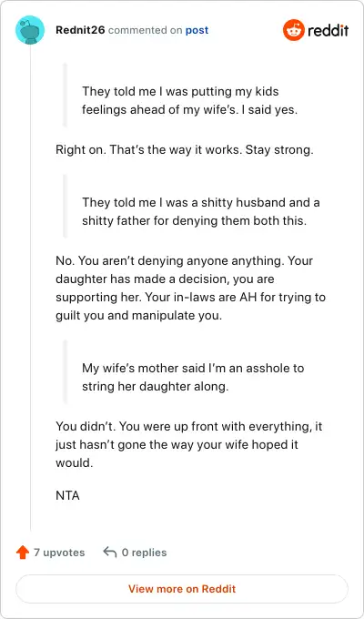Viewport: 364px width, 619px height.
Task: Select the quote starting "My wife's mother said"
Action: coord(193,378)
